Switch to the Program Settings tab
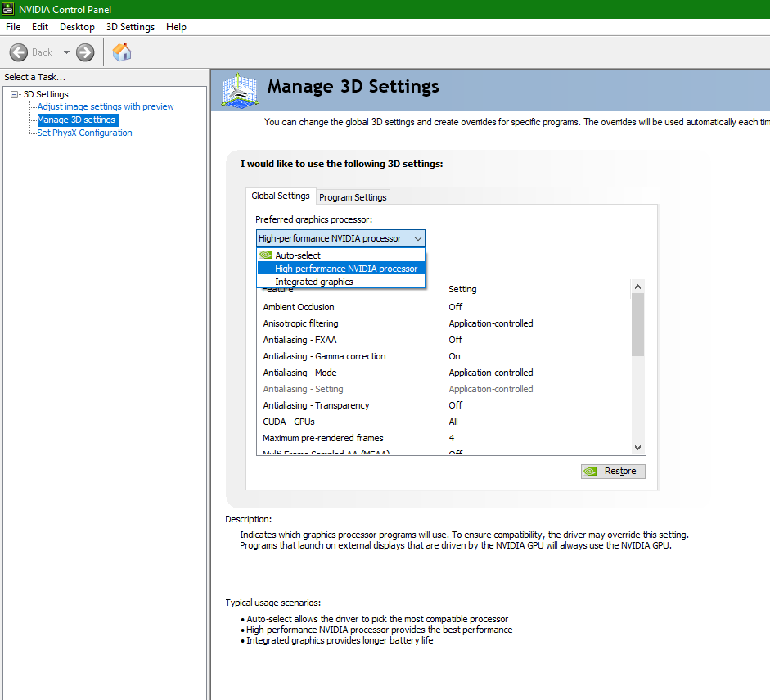770x700 pixels. 353,197
